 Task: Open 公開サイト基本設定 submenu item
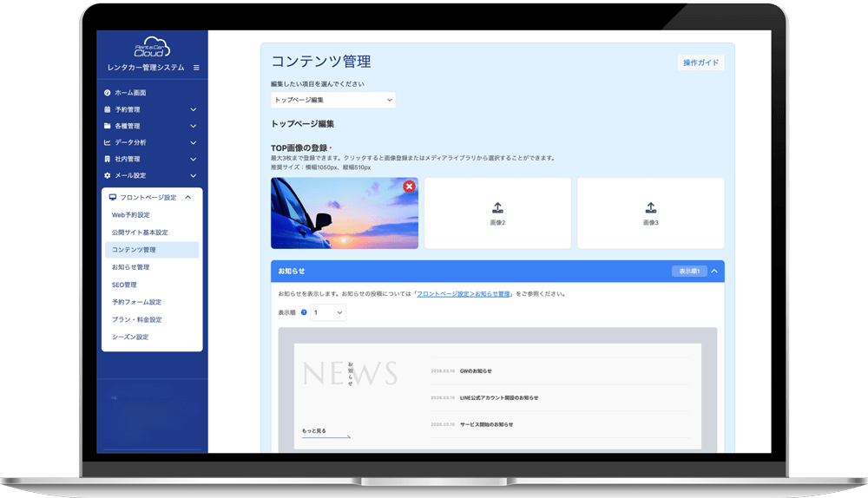[140, 233]
